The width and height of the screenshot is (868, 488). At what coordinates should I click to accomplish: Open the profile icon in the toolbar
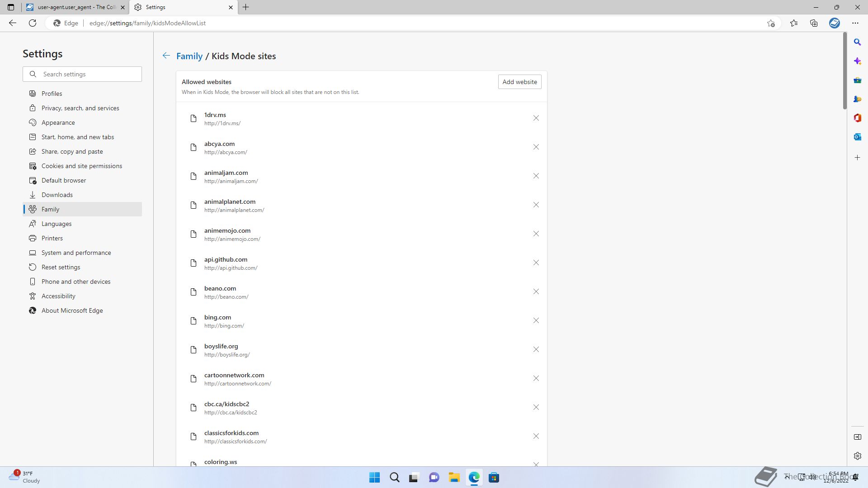(x=835, y=23)
